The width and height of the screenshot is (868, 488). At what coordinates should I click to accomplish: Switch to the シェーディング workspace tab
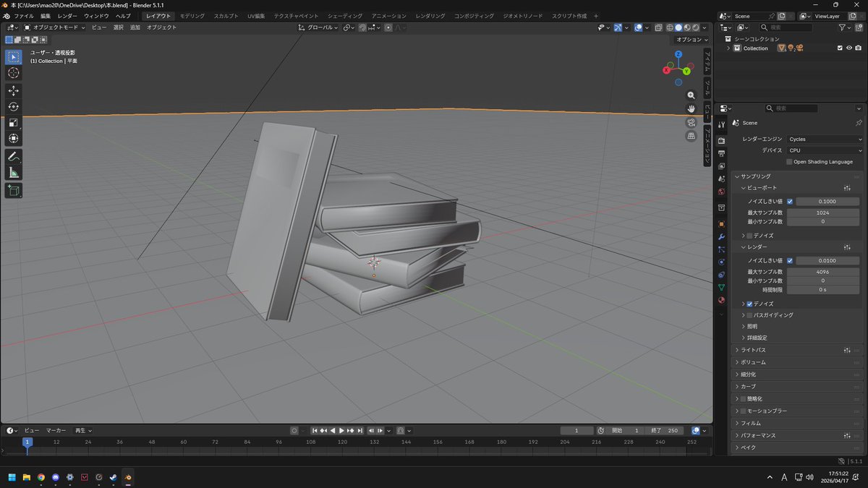click(x=345, y=16)
